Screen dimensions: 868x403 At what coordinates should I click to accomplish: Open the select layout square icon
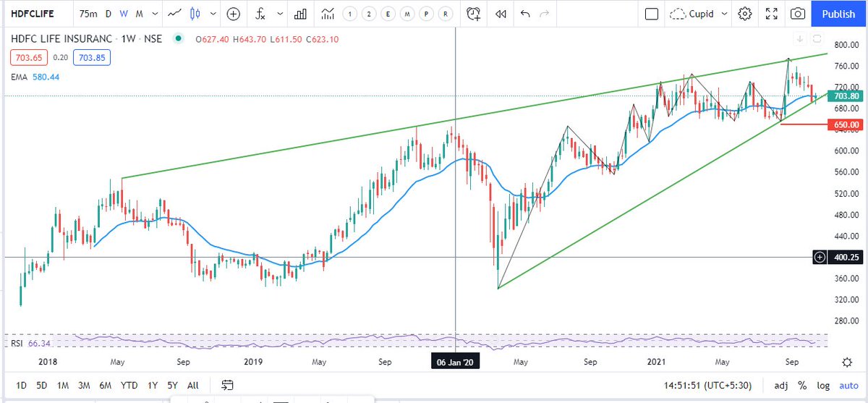[x=652, y=14]
